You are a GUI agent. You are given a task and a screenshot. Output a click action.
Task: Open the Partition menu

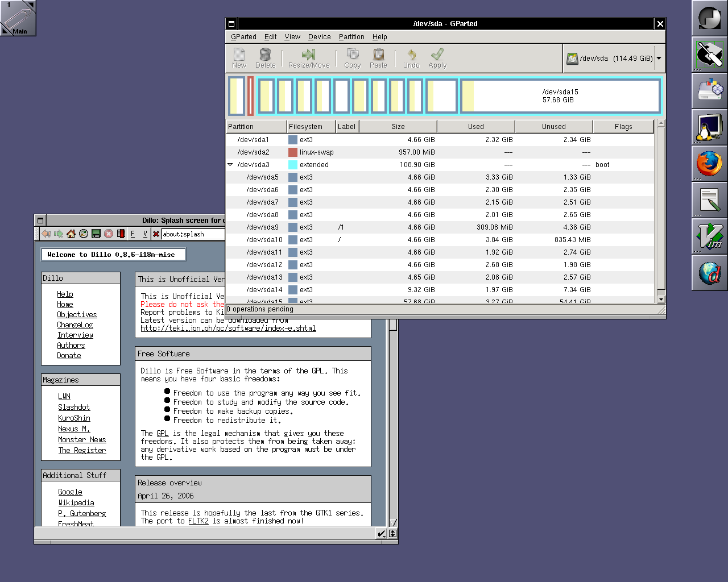point(351,37)
